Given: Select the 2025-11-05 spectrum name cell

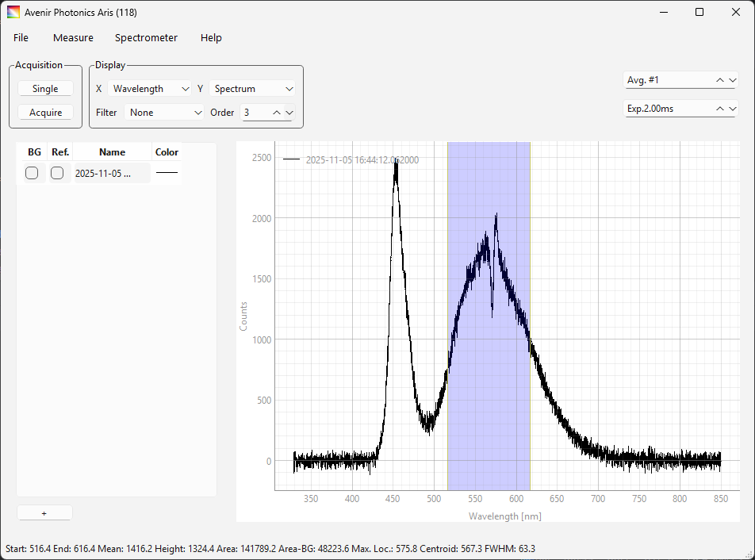Looking at the screenshot, I should [112, 173].
